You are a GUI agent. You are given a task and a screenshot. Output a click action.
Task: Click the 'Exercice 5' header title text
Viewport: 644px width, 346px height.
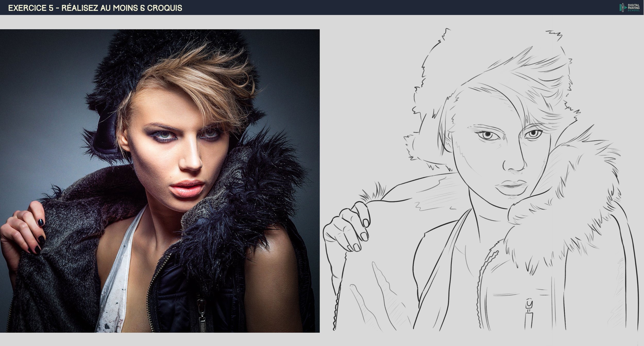click(95, 8)
